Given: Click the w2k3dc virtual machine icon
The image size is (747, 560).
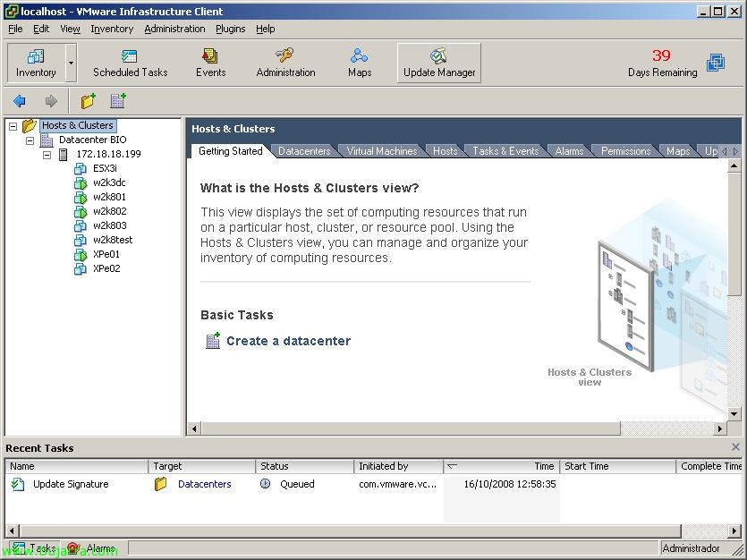Looking at the screenshot, I should pyautogui.click(x=81, y=182).
